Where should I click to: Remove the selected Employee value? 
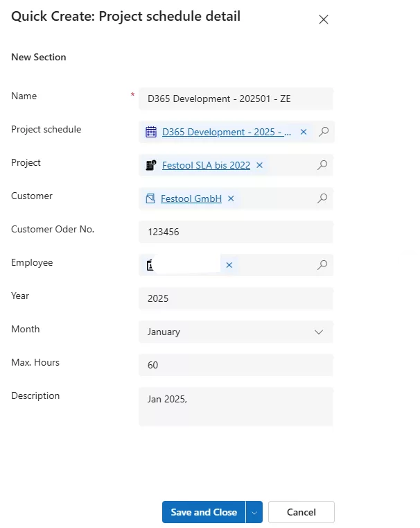(x=229, y=265)
